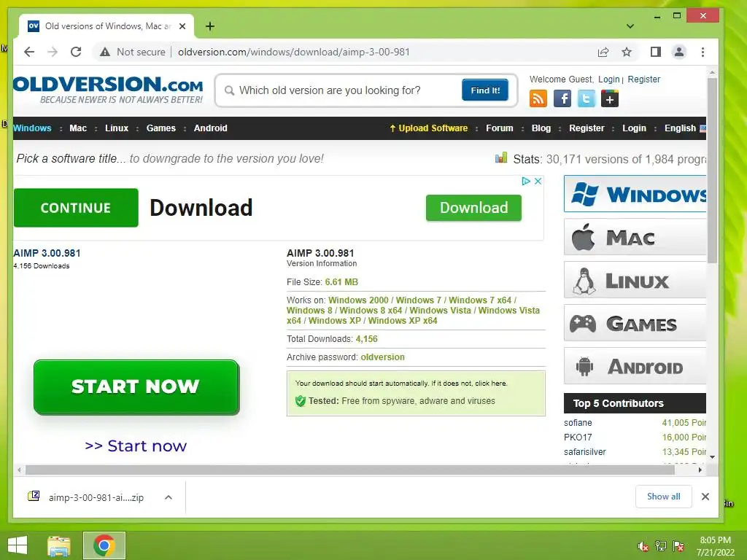
Task: Click contributor name sofiane
Action: click(578, 423)
